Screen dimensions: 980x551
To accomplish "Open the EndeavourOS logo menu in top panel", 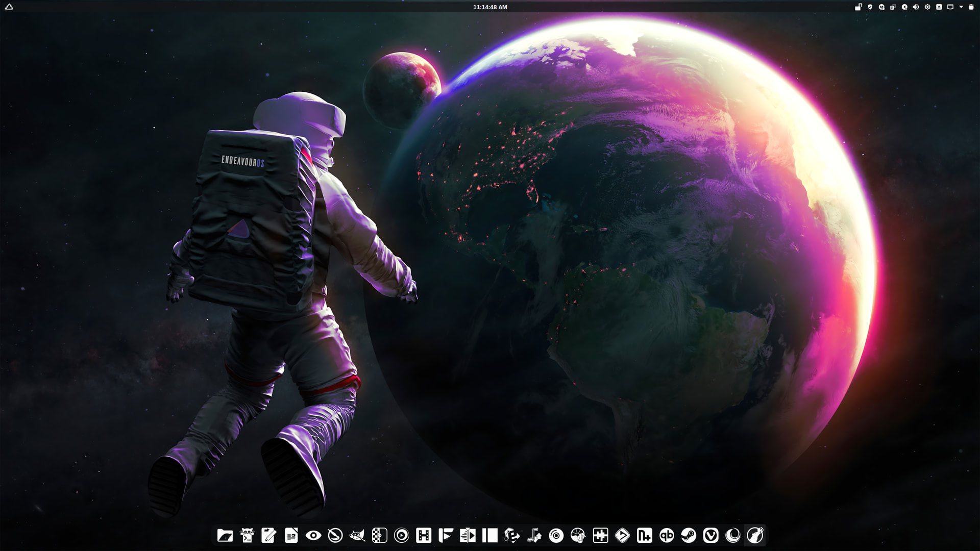I will (9, 7).
